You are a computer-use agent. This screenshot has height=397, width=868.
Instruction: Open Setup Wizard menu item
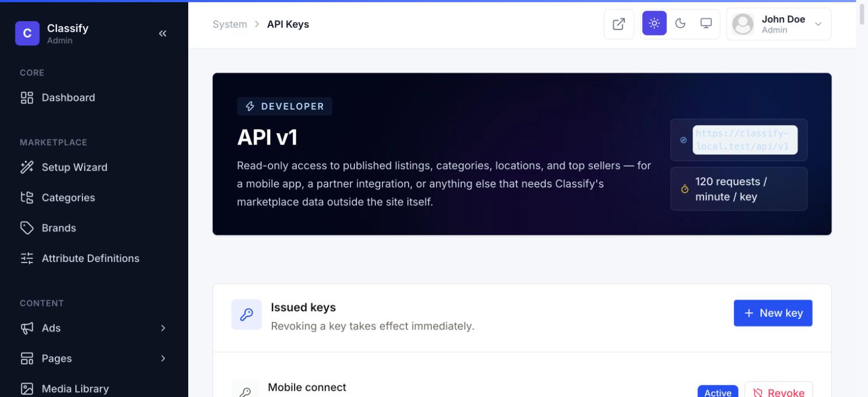pos(94,167)
